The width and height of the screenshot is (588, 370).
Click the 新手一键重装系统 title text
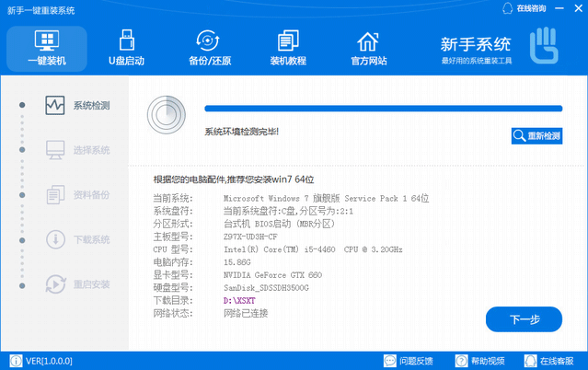click(x=40, y=10)
